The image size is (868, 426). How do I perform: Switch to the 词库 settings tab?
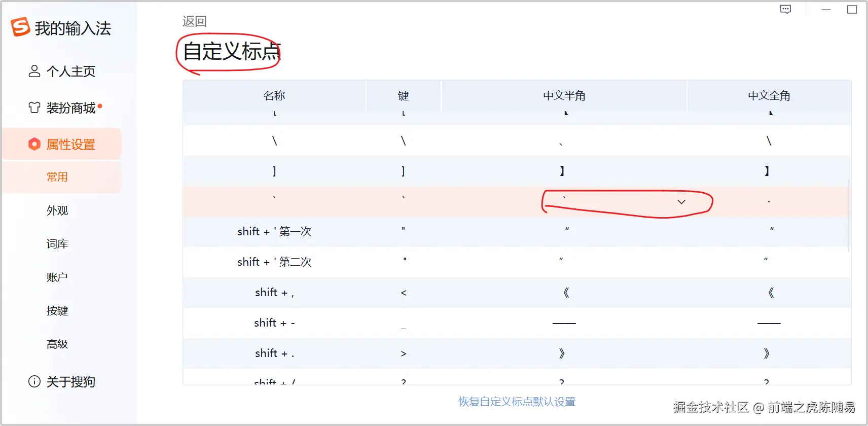57,244
